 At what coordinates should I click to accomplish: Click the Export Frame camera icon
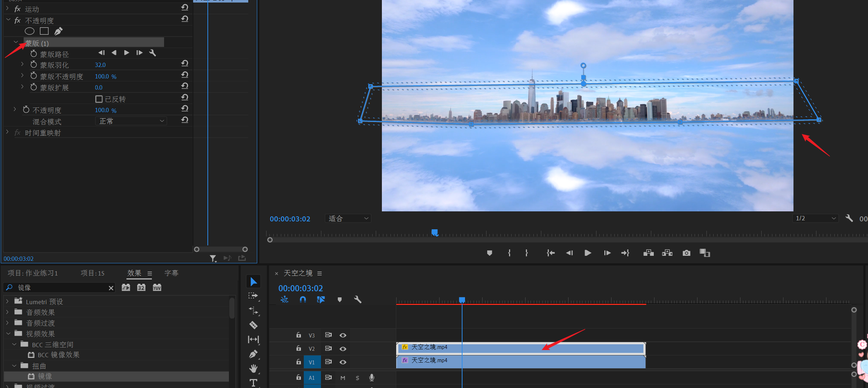click(x=686, y=253)
